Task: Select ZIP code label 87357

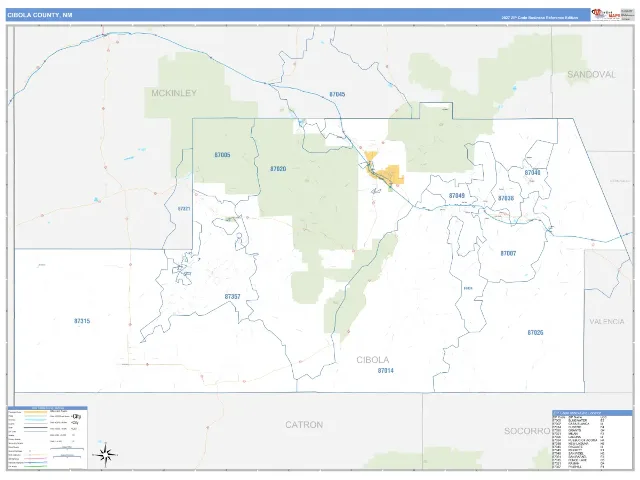Action: 232,297
